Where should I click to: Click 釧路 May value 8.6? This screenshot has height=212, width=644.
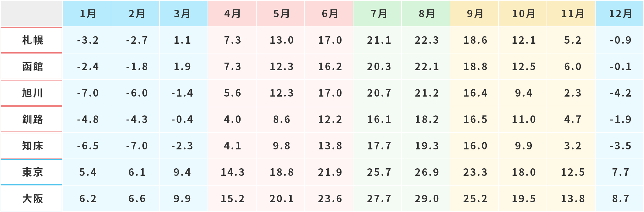click(x=281, y=119)
